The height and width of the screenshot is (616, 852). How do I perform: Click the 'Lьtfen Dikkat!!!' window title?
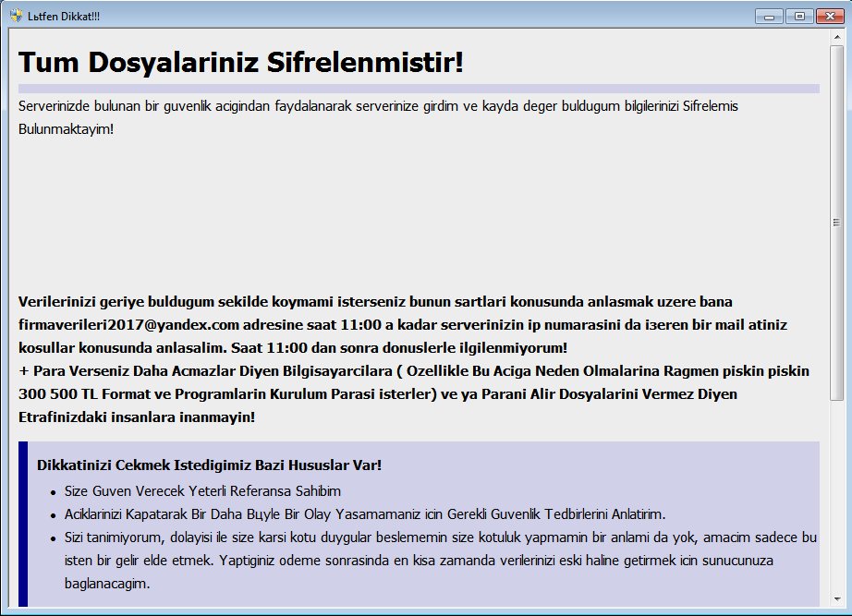click(64, 17)
